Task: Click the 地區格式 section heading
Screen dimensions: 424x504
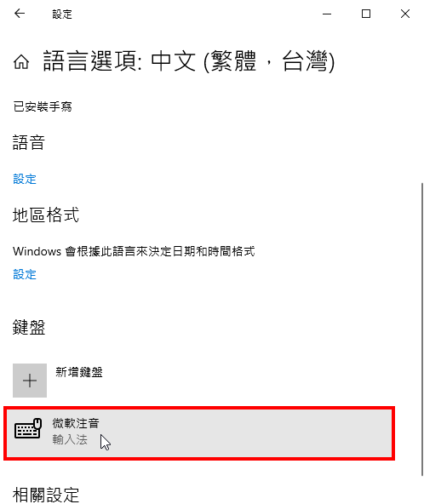Action: point(46,215)
